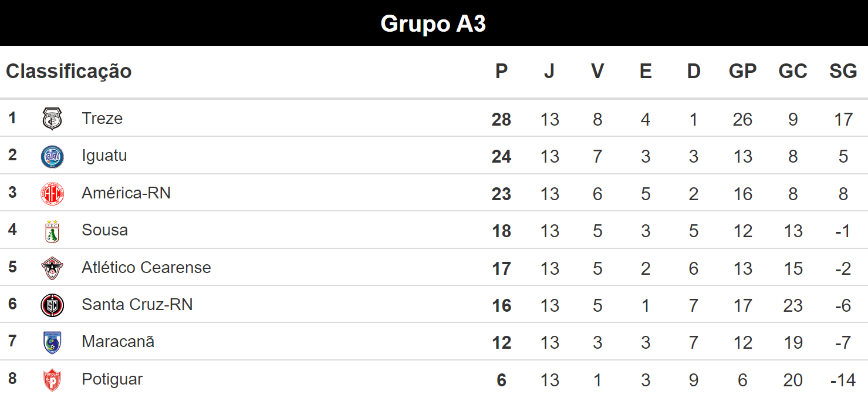
Task: Select the América-RN team name
Action: [x=126, y=193]
